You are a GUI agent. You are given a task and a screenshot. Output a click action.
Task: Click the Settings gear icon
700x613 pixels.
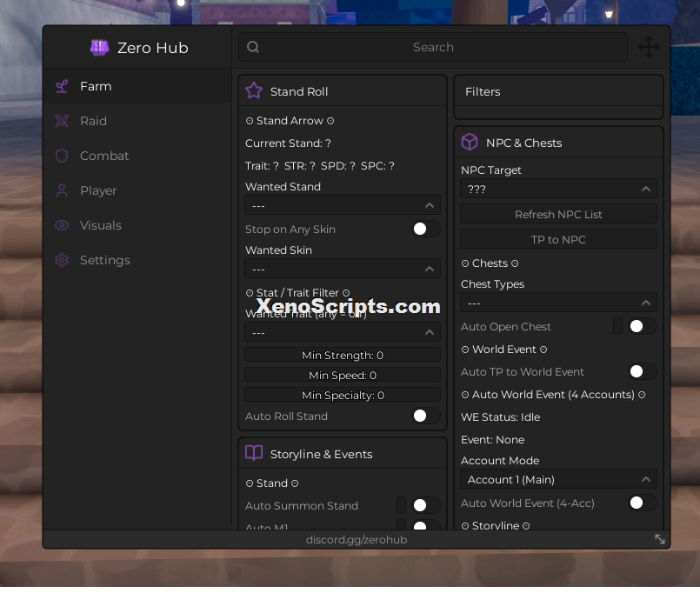point(62,260)
